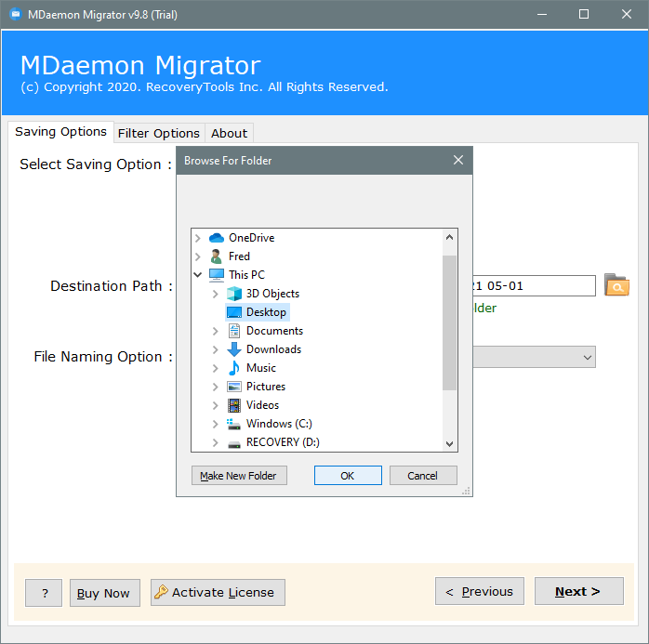The image size is (649, 644).
Task: Select the Documents label in tree
Action: (274, 331)
